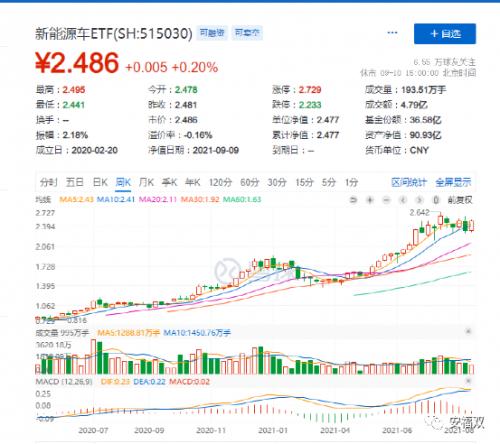Click 全屏显示 fullscreen display link

coord(453,182)
